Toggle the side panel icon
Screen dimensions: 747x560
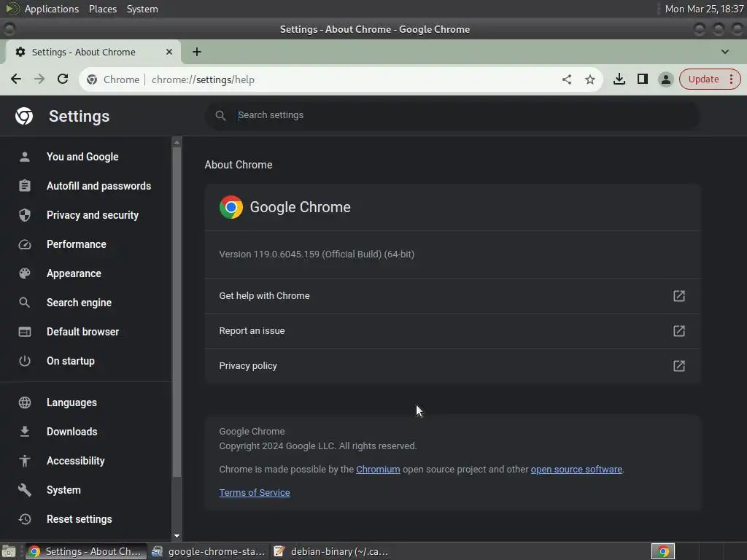(x=642, y=79)
